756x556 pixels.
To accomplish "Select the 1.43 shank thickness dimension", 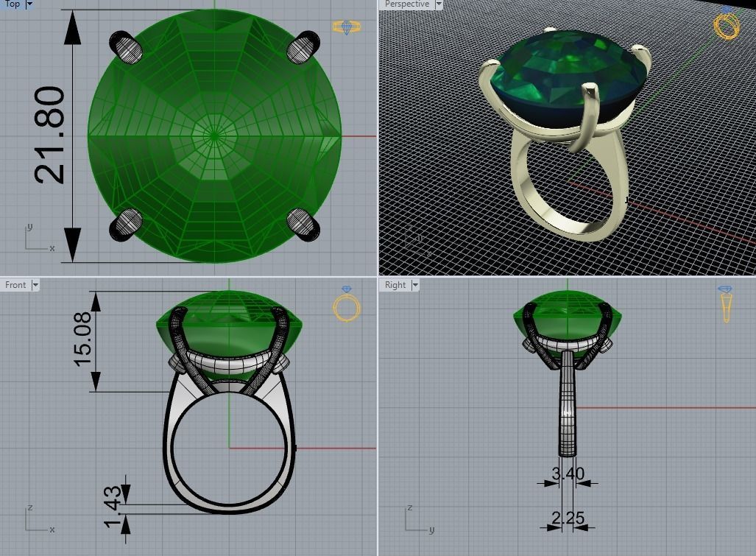I will pos(113,507).
